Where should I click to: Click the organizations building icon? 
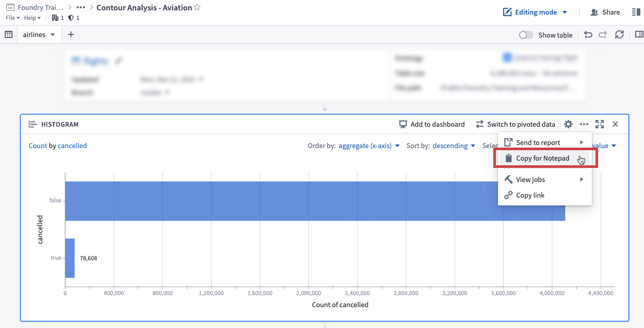click(x=55, y=18)
